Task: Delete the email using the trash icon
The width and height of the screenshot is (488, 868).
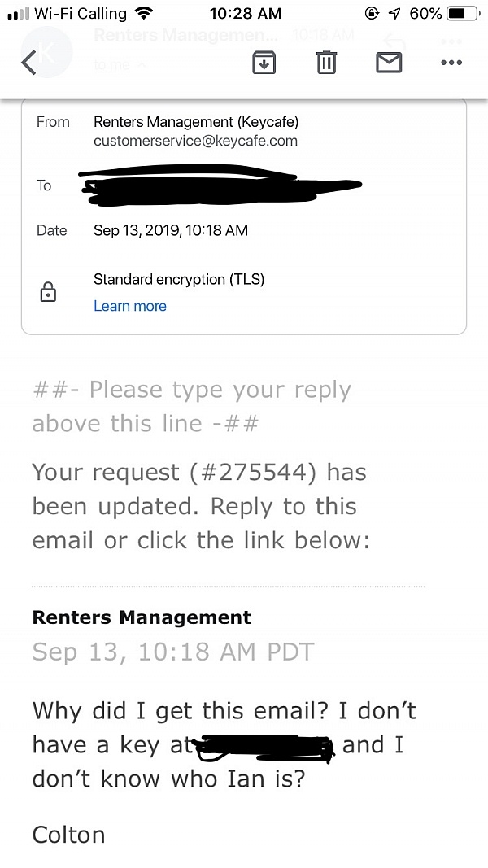Action: coord(326,62)
